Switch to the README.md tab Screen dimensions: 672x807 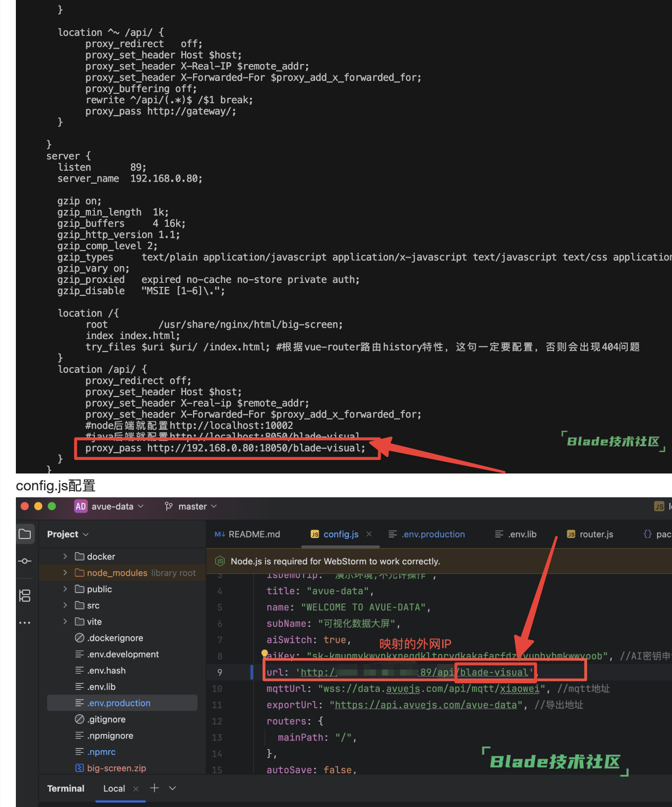coord(254,534)
